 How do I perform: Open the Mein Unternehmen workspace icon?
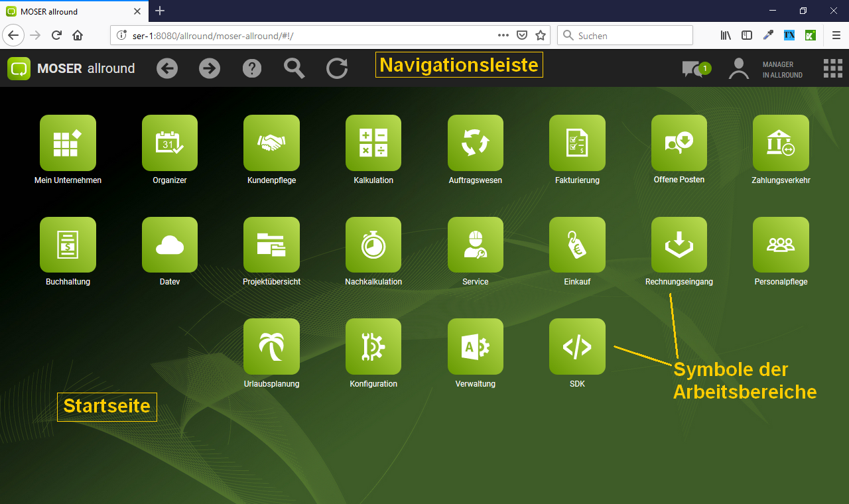[68, 143]
